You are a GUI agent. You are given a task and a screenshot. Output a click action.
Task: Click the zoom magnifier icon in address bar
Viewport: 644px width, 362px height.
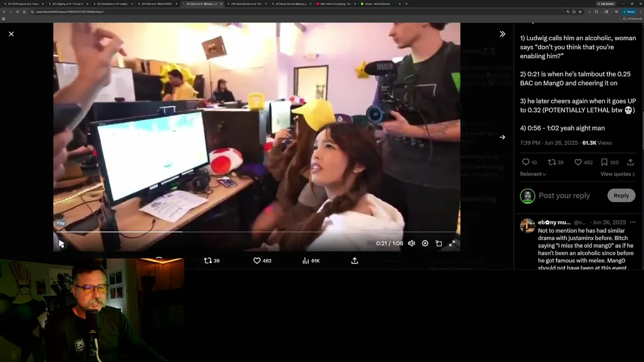(x=568, y=12)
